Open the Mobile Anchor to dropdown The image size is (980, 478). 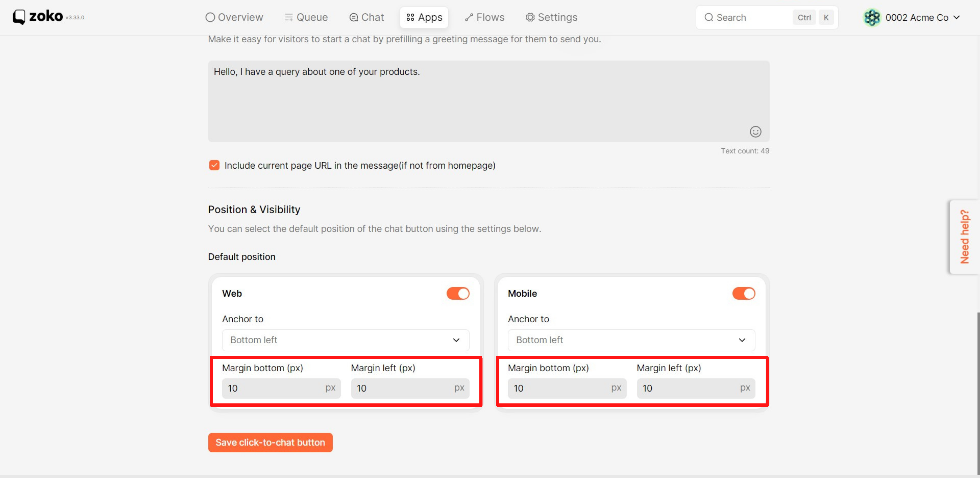(631, 340)
